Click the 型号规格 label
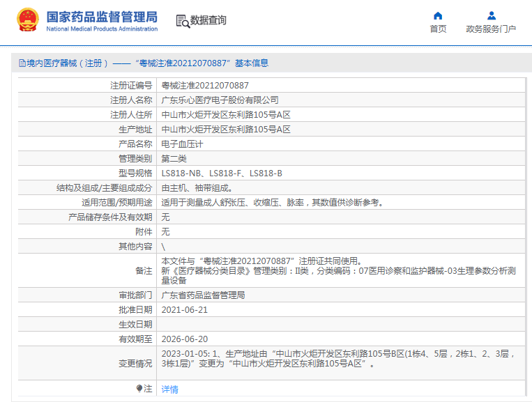The height and width of the screenshot is (402, 532). coord(135,173)
